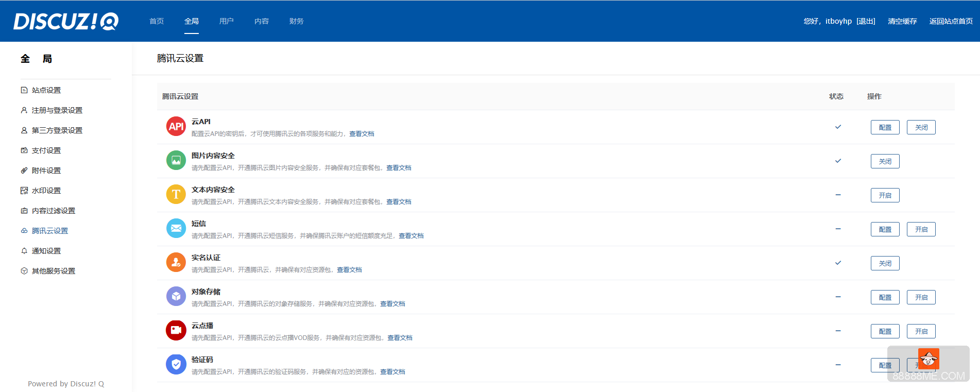This screenshot has width=980, height=392.
Task: Click the green 图片内容安全 icon
Action: coord(176,160)
